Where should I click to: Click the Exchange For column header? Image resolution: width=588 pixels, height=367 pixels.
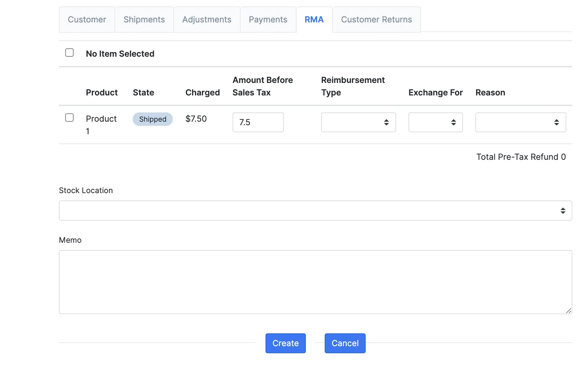point(435,93)
